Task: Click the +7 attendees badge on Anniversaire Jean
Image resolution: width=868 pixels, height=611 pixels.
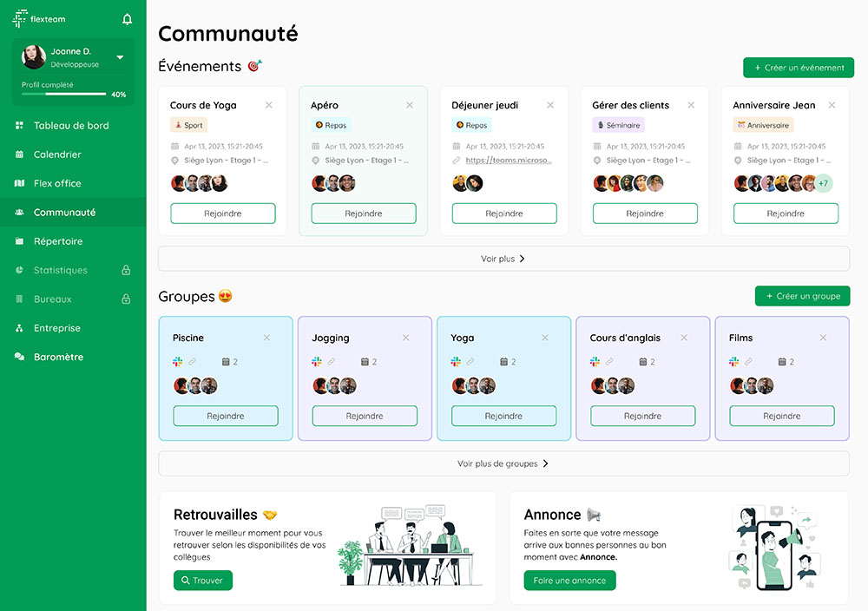Action: (x=823, y=183)
